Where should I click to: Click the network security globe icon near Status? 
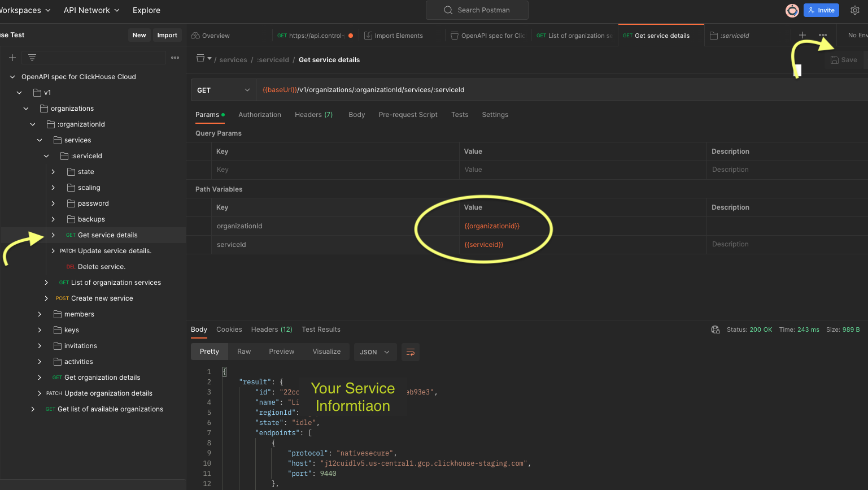(x=715, y=329)
